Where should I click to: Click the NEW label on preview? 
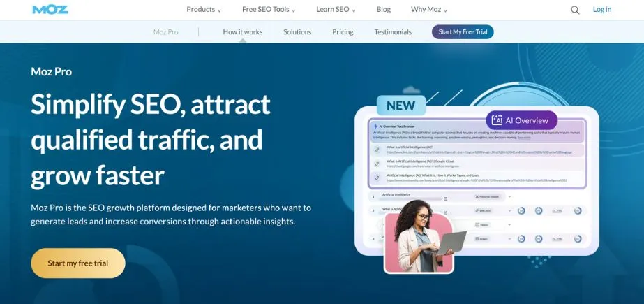pos(401,106)
